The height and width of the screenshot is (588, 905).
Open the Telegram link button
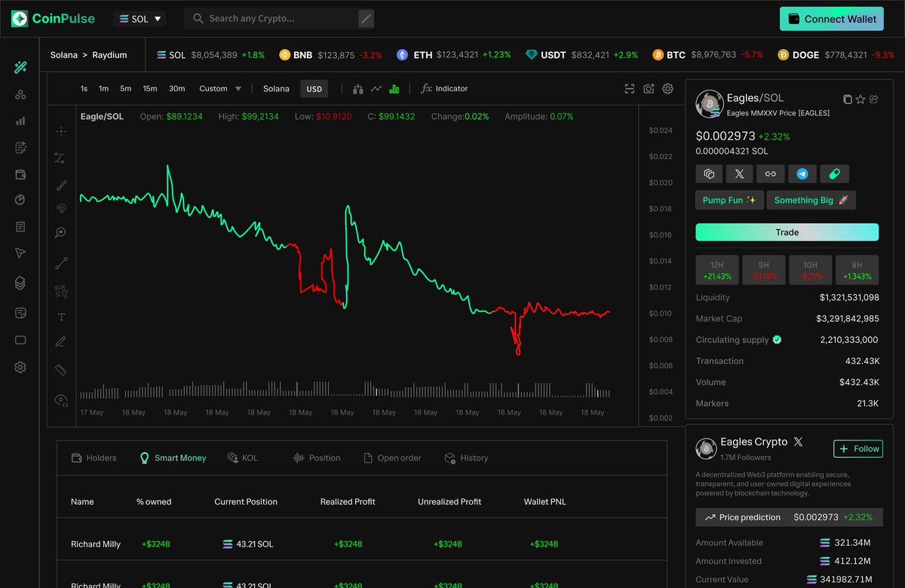(x=802, y=174)
